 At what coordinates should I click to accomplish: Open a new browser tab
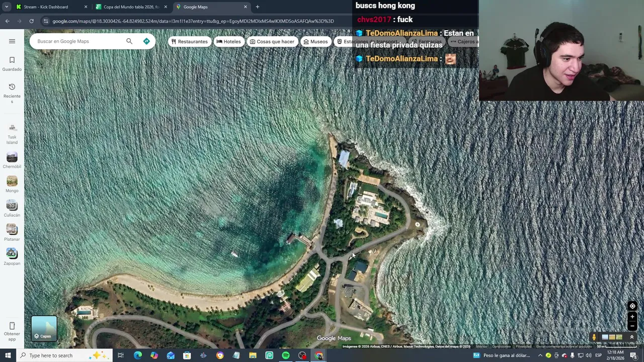tap(258, 7)
